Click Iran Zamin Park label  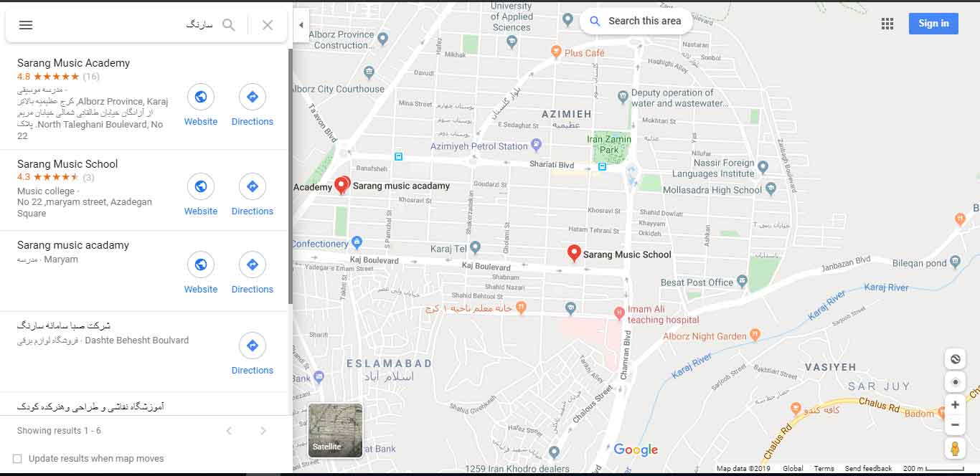pos(609,144)
